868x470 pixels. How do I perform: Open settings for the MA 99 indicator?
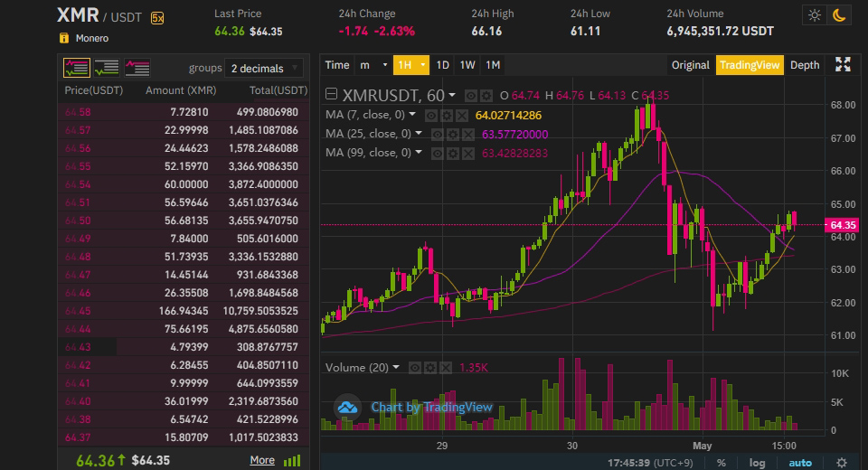coord(453,154)
